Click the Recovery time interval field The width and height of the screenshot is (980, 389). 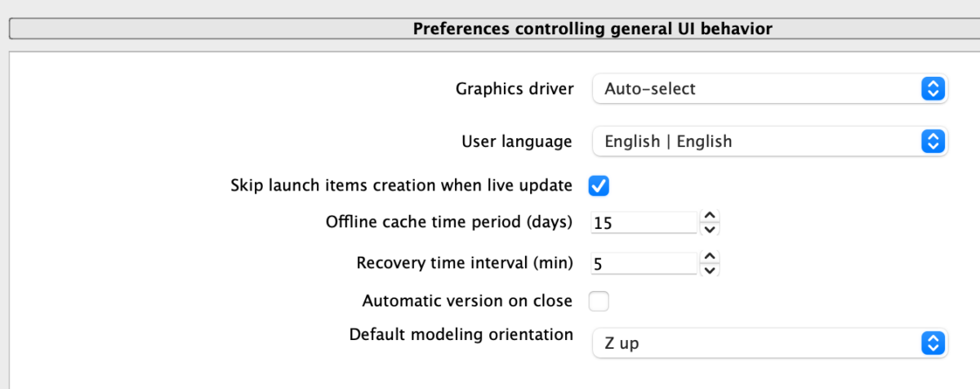point(644,264)
